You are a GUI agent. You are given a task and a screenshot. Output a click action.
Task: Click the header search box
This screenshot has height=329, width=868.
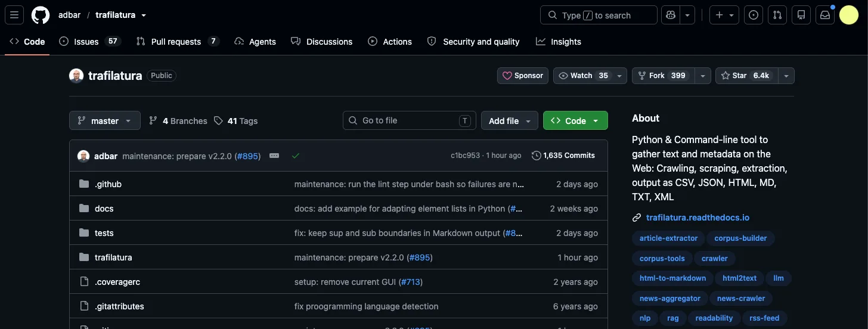coord(599,15)
